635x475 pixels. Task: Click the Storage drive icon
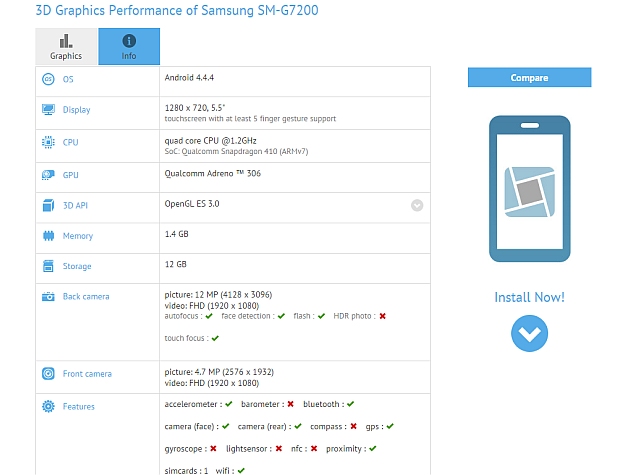(x=48, y=266)
